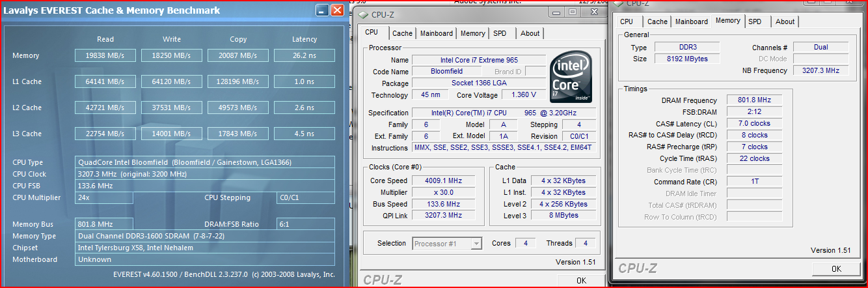
Task: Click the EVEREST CPU Type field showing QuadCore Intel Bloomfield
Action: 205,162
